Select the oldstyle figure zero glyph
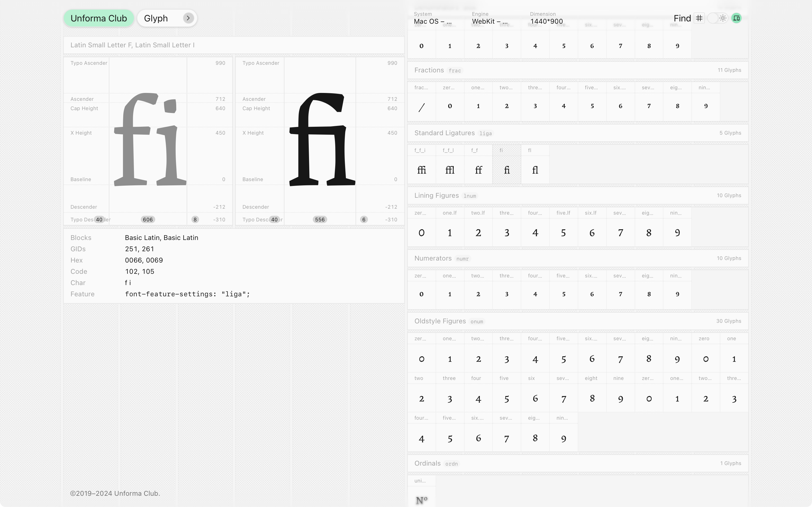 pos(422,359)
